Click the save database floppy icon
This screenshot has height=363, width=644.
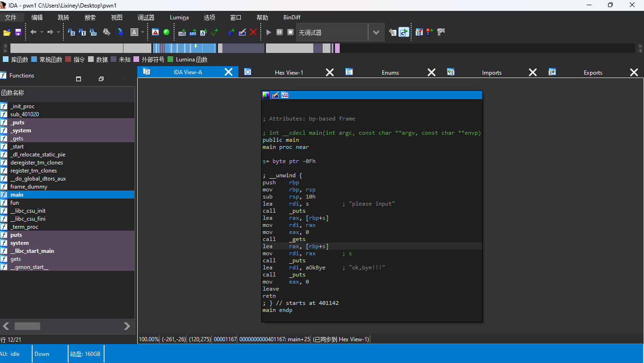tap(18, 32)
